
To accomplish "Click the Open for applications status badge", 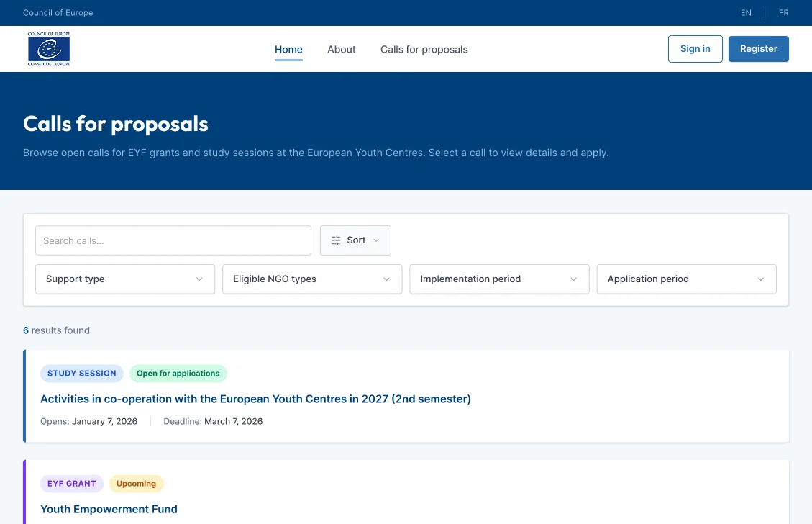I will pos(178,373).
